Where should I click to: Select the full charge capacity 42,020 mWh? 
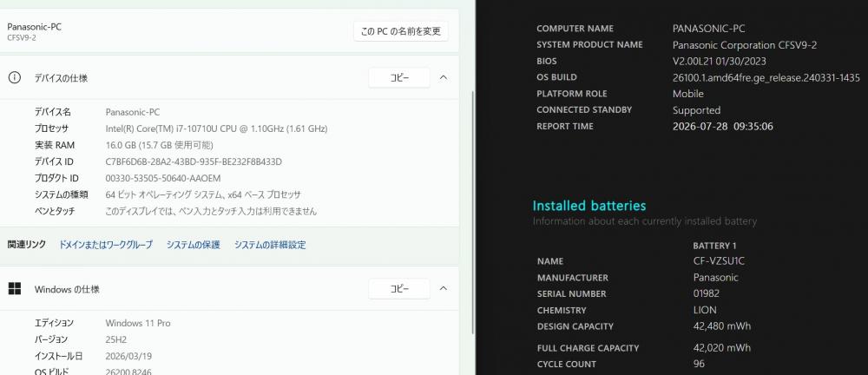pos(722,348)
